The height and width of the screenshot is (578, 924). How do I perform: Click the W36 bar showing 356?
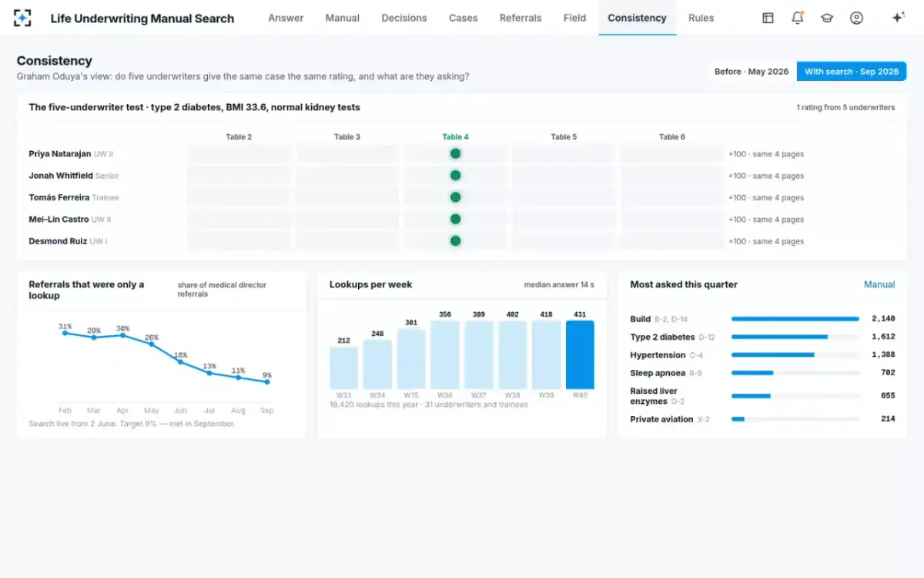(445, 355)
